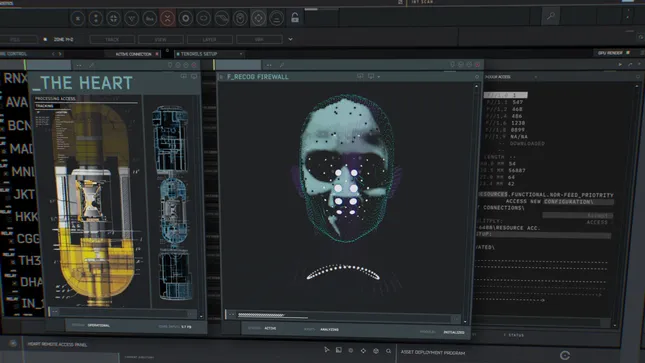Click the left arrow beside the CONTROL tab
The image size is (645, 363).
pos(53,54)
